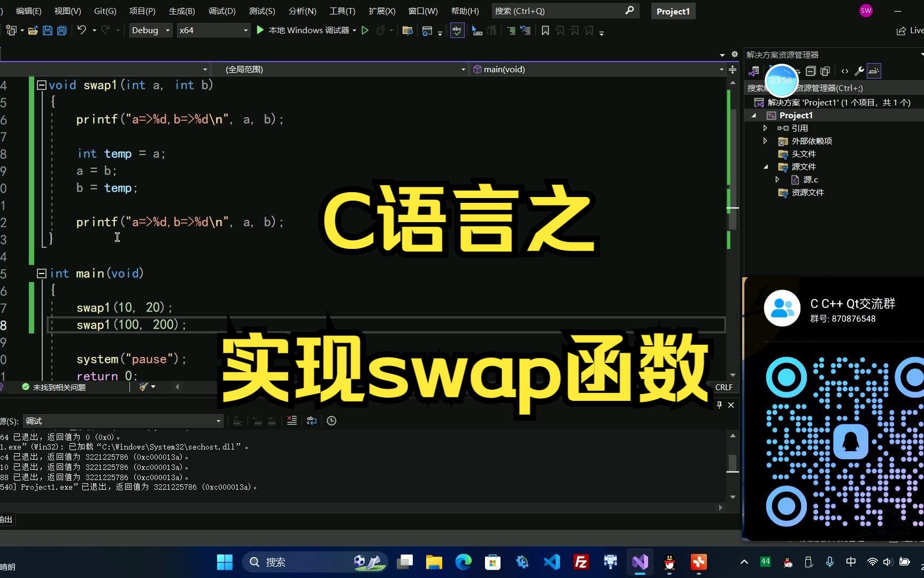This screenshot has width=924, height=578.
Task: Open the 调试 output source dropdown
Action: (x=122, y=421)
